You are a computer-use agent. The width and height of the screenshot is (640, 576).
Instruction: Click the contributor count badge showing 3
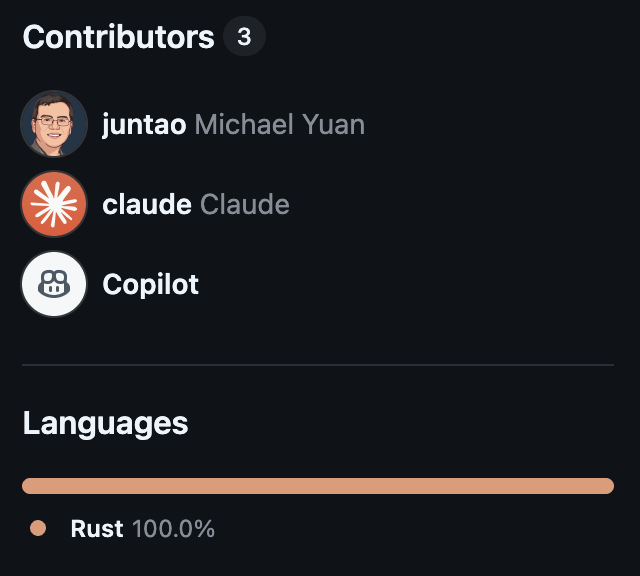[x=244, y=36]
